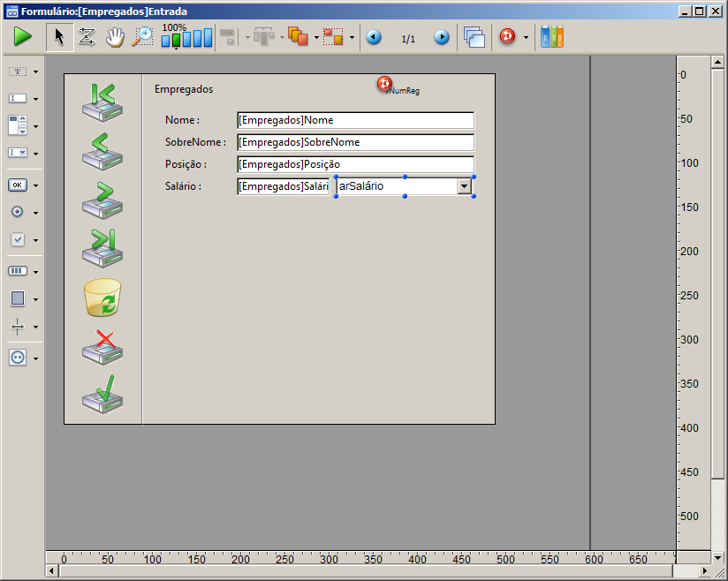
Task: Click the green checkmark accept record button
Action: [x=102, y=395]
